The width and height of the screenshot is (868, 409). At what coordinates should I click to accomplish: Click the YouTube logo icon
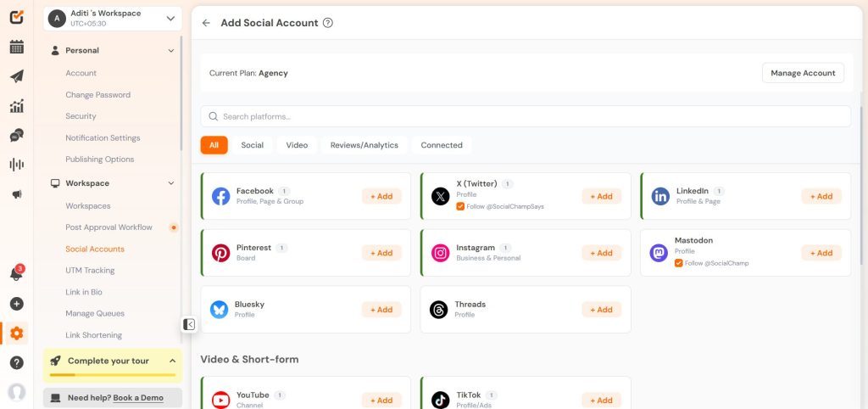[221, 400]
